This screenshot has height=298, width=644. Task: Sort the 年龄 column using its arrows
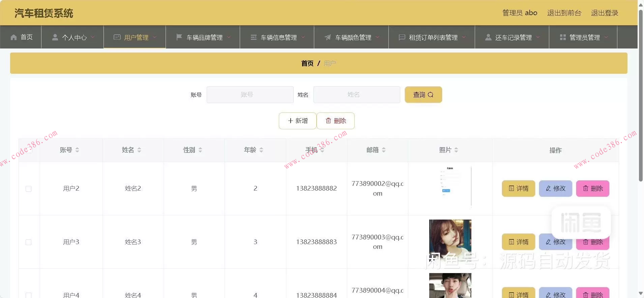[261, 150]
